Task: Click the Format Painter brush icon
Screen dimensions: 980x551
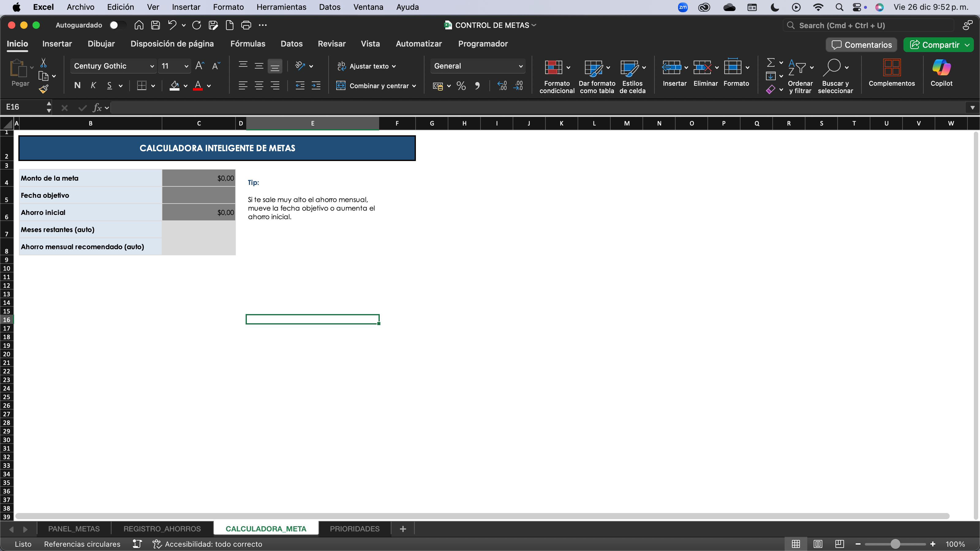Action: click(x=43, y=89)
